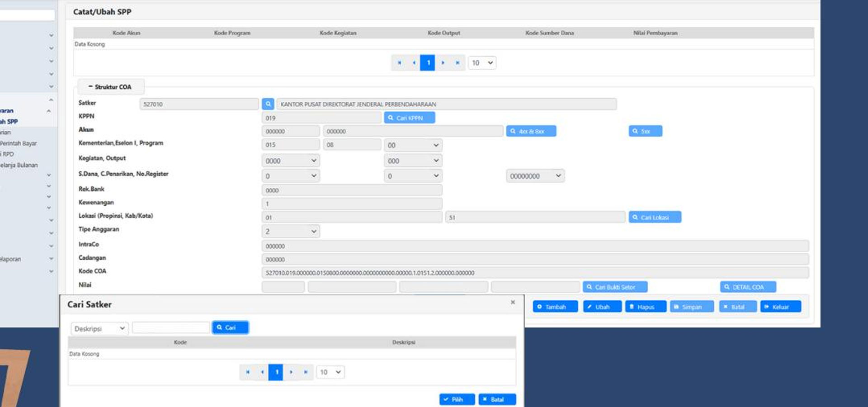Open the Deskripsi filter dropdown
The height and width of the screenshot is (407, 868).
click(x=99, y=328)
